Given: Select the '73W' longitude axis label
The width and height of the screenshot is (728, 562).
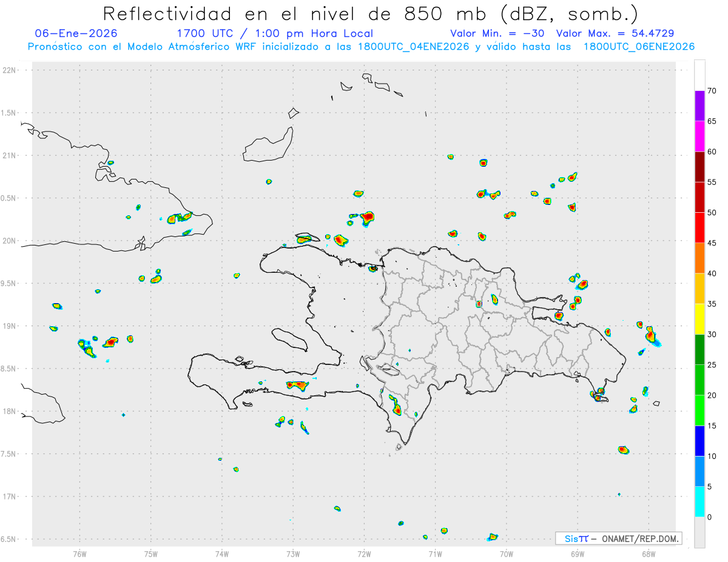Looking at the screenshot, I should [293, 554].
